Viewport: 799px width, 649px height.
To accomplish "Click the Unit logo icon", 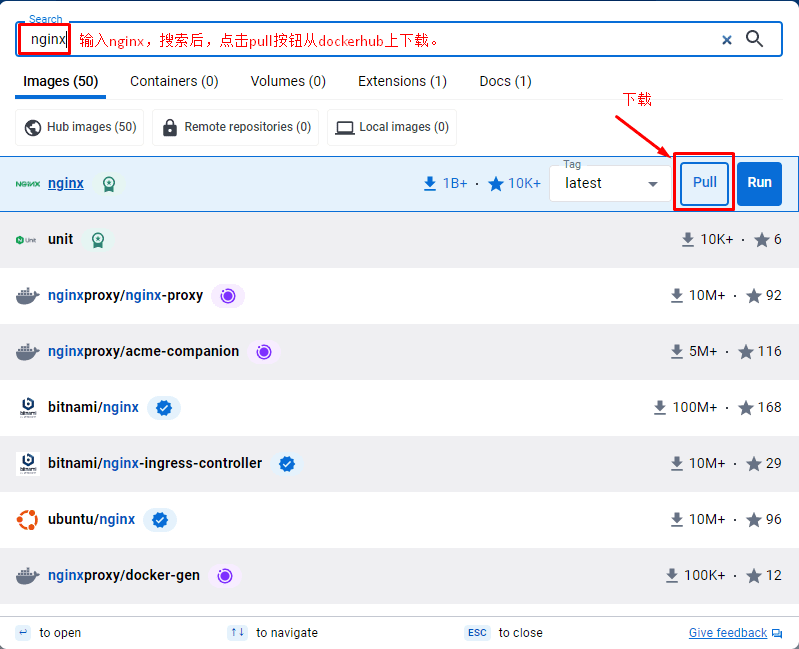I will coord(26,240).
